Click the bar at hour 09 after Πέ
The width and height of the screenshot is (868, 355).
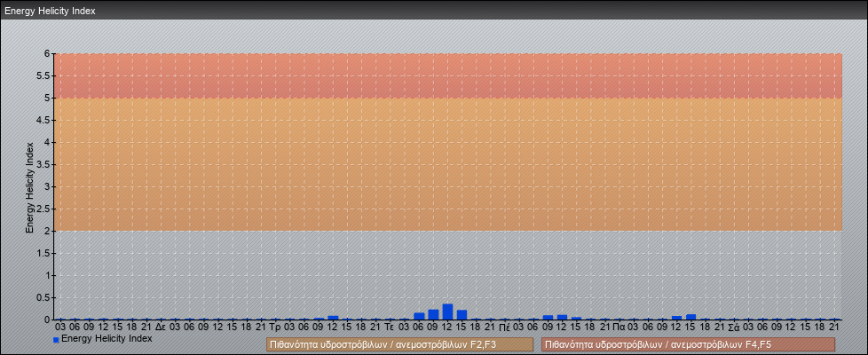coord(548,318)
